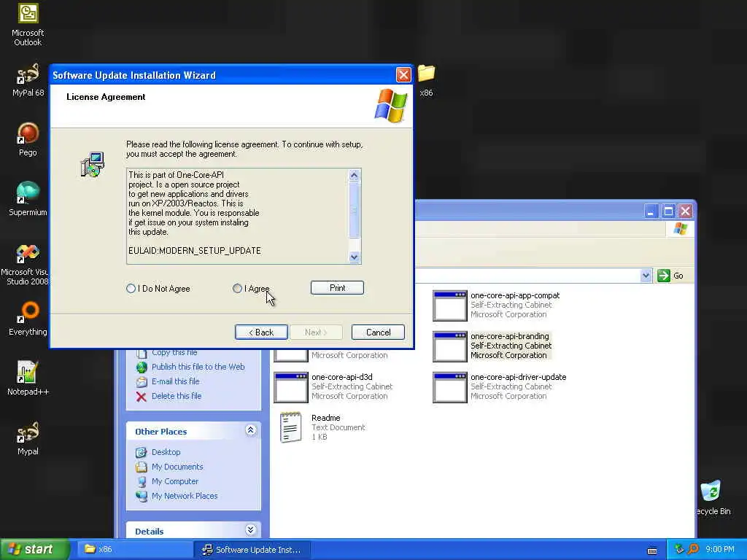Click the search magnifier tray icon
747x560 pixels.
point(693,549)
